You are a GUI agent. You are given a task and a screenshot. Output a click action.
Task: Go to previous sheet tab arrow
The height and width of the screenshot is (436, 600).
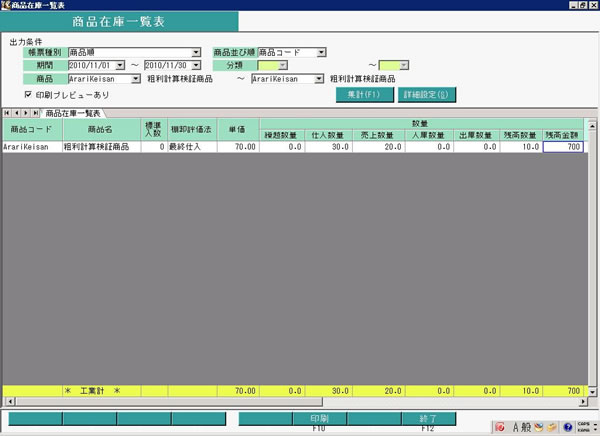(x=16, y=113)
